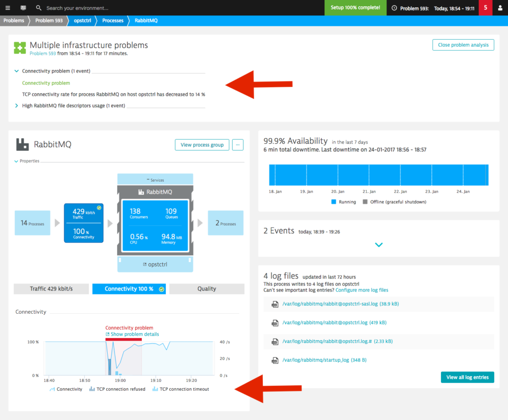
Task: Select the 14 Processes caller tile
Action: click(x=32, y=223)
